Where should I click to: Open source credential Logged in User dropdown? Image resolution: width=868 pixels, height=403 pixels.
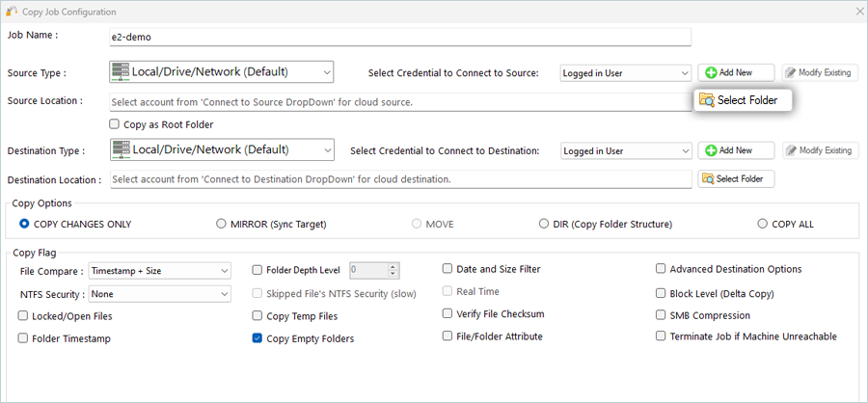(626, 72)
